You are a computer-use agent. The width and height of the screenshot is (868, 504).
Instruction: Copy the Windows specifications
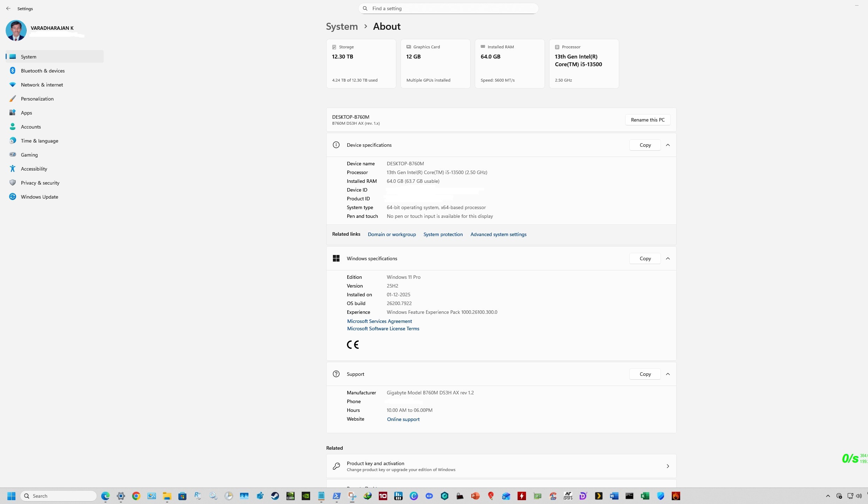[645, 258]
